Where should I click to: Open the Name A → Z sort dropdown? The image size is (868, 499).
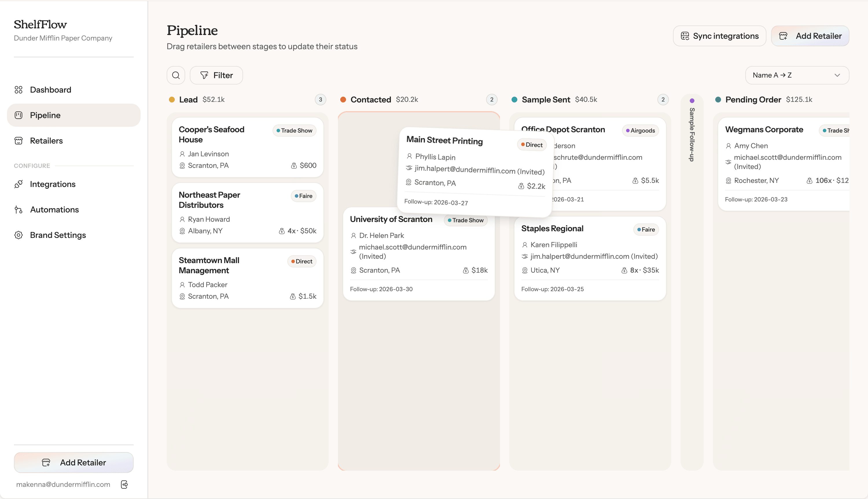point(797,75)
